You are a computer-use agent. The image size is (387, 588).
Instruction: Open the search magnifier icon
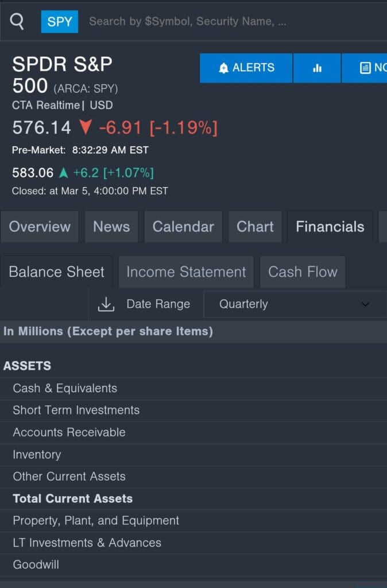click(x=16, y=21)
